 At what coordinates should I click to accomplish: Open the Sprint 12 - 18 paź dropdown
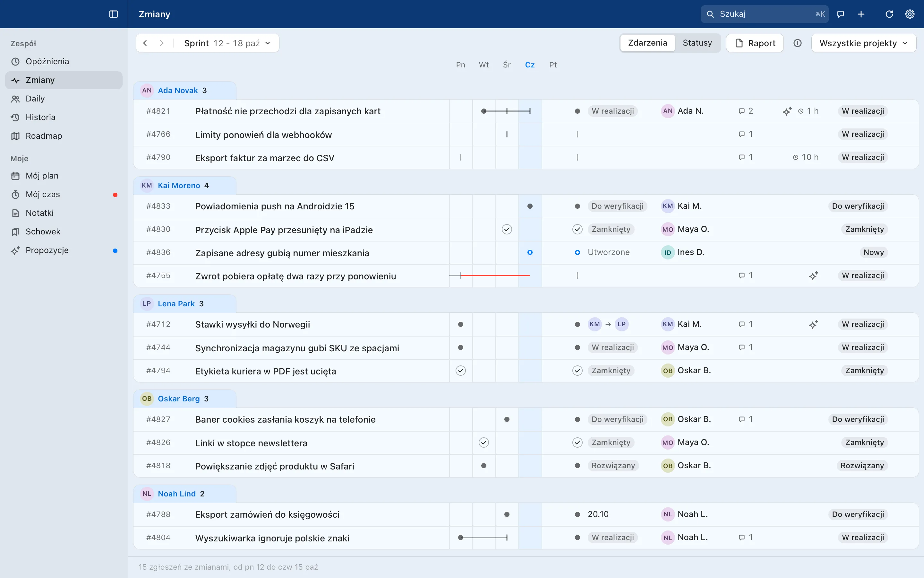click(227, 43)
